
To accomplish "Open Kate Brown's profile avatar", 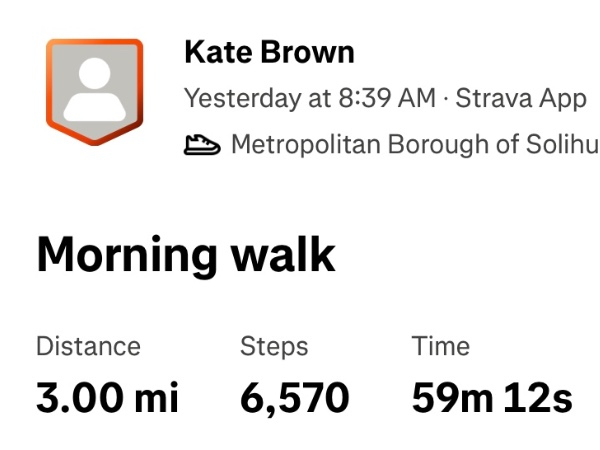I will [x=94, y=90].
